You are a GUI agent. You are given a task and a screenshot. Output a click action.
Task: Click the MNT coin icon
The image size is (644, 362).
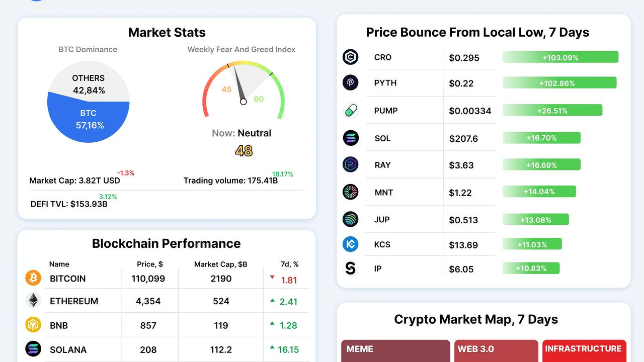tap(351, 192)
